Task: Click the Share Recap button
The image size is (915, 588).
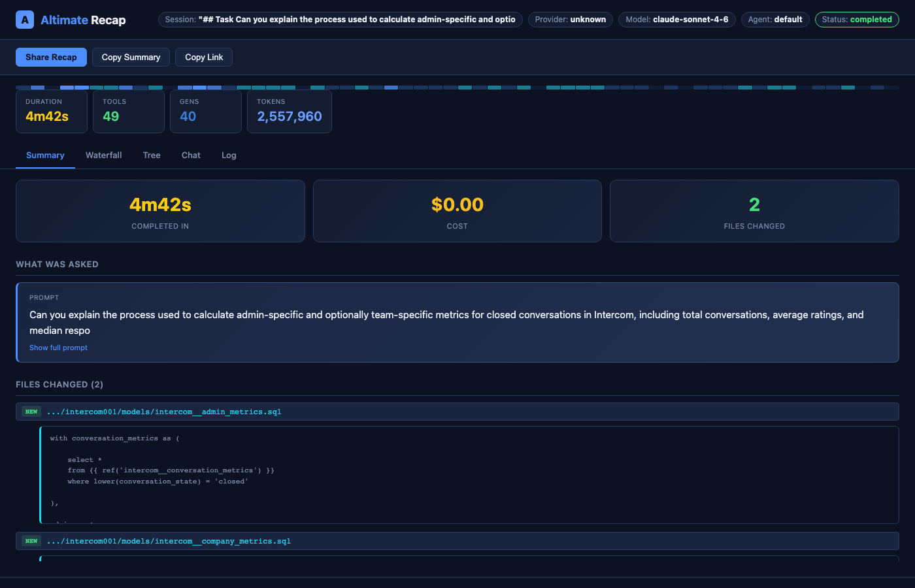Action: click(x=51, y=57)
